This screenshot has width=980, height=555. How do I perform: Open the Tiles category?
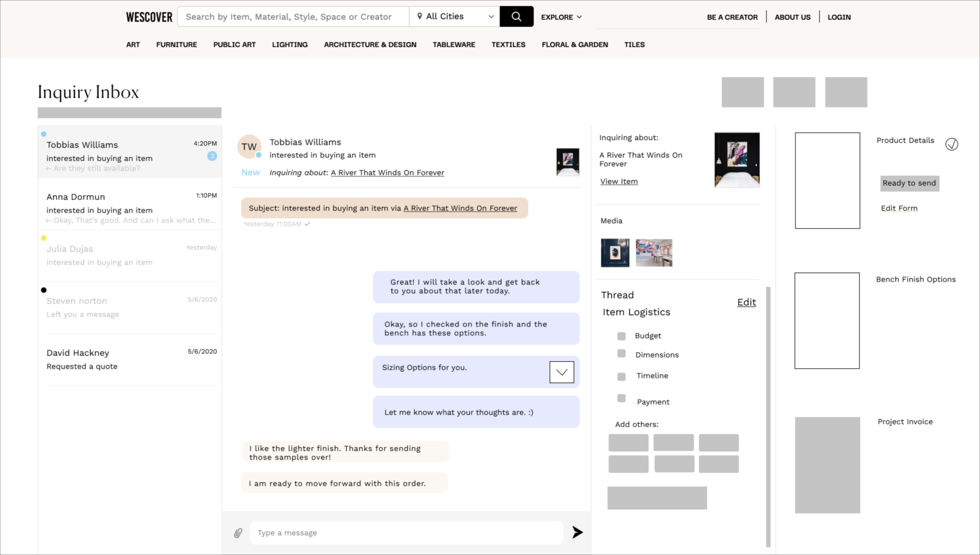[x=634, y=45]
